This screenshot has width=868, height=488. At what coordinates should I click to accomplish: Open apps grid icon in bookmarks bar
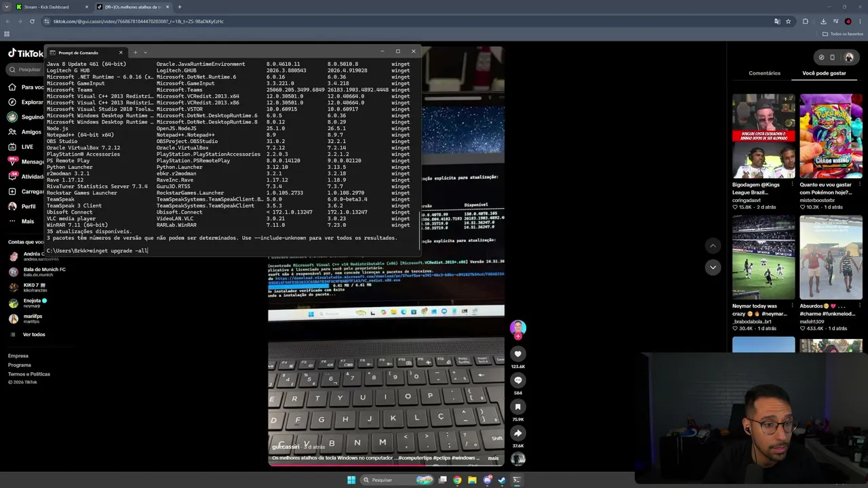tap(7, 34)
